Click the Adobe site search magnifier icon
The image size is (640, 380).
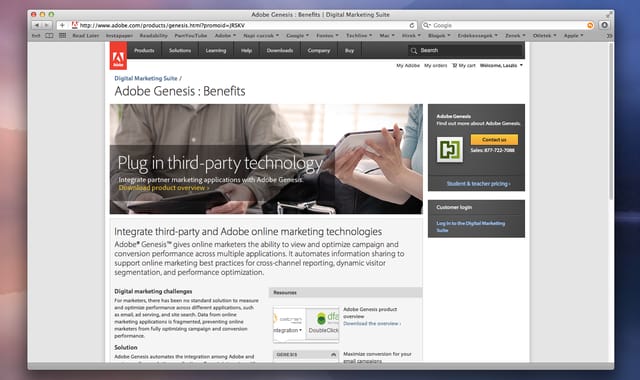pyautogui.click(x=414, y=51)
